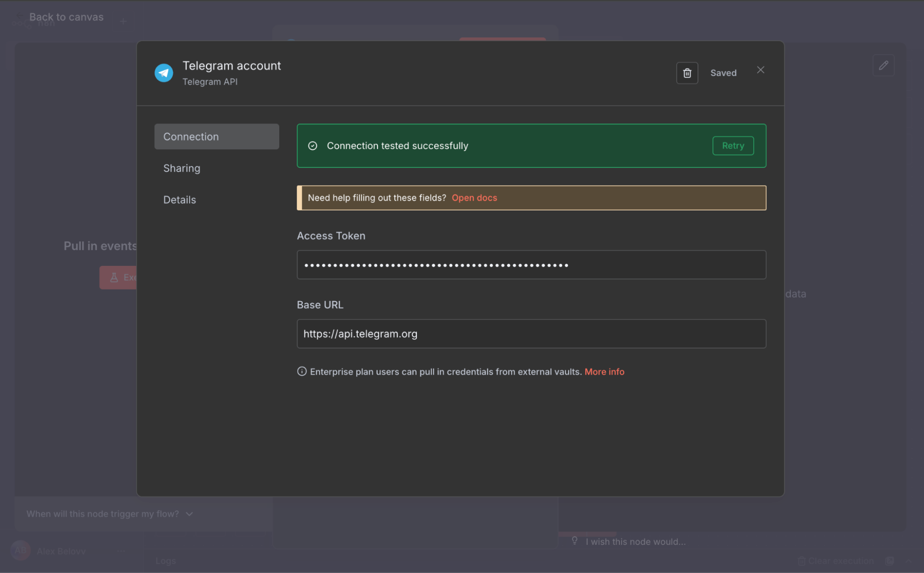Click the plus icon next to n8n logo

coord(123,21)
